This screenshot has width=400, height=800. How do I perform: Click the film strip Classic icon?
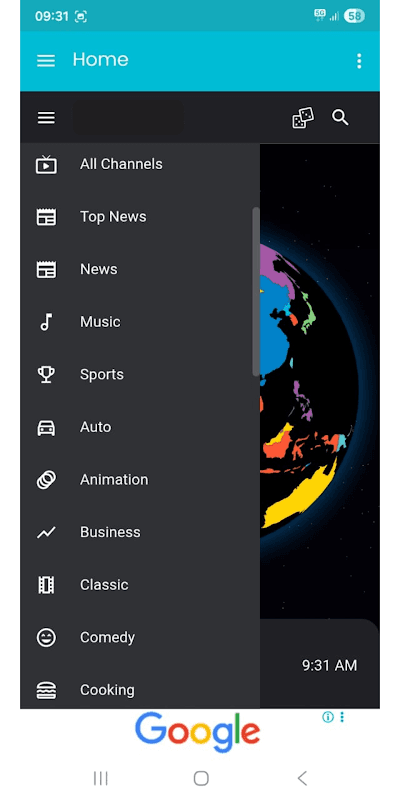46,585
